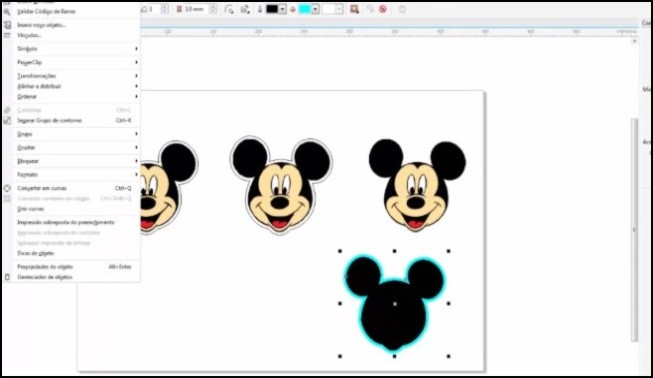Click the Gerenciador de objetos icon
The image size is (653, 378).
coord(7,277)
